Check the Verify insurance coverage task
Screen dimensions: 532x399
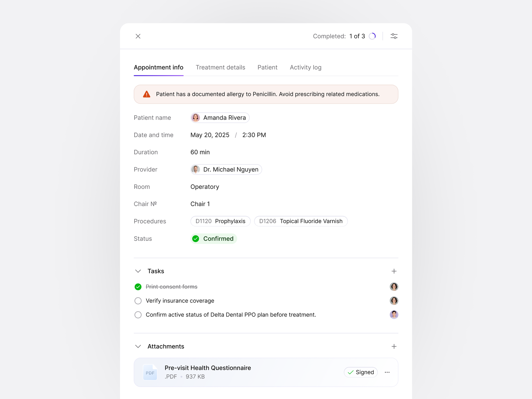tap(138, 301)
